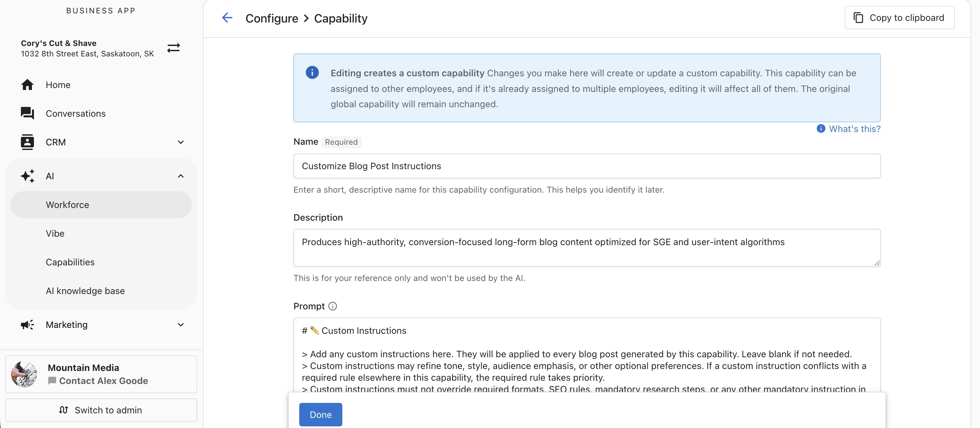
Task: Click the back arrow icon
Action: (227, 18)
